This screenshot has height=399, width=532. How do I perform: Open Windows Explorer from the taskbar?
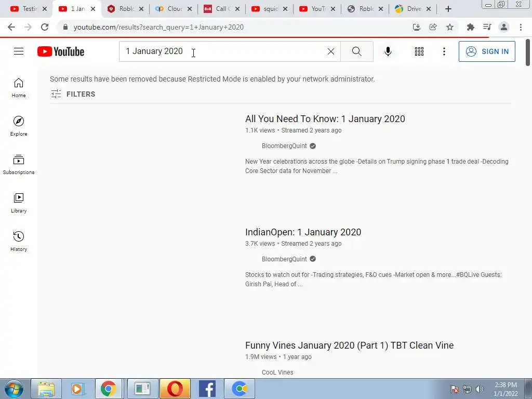click(x=46, y=389)
